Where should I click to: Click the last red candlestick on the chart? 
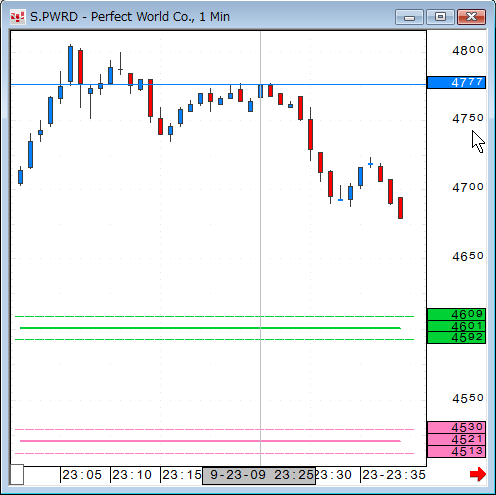(x=400, y=208)
